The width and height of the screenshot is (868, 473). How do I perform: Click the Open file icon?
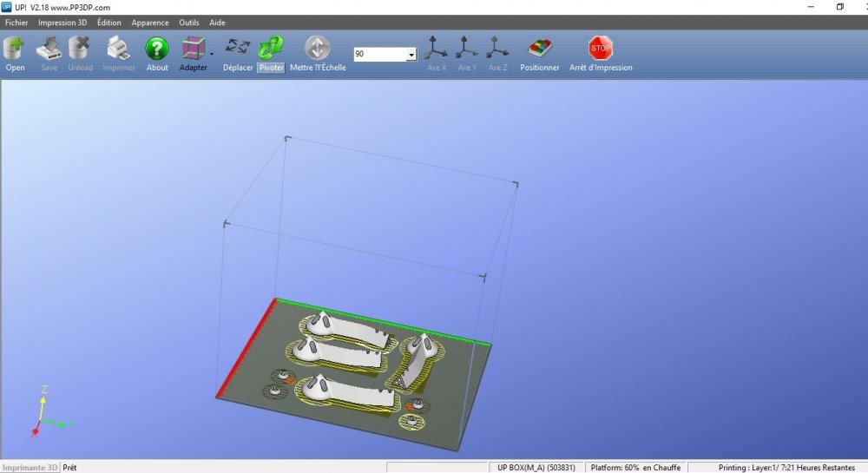[x=15, y=54]
